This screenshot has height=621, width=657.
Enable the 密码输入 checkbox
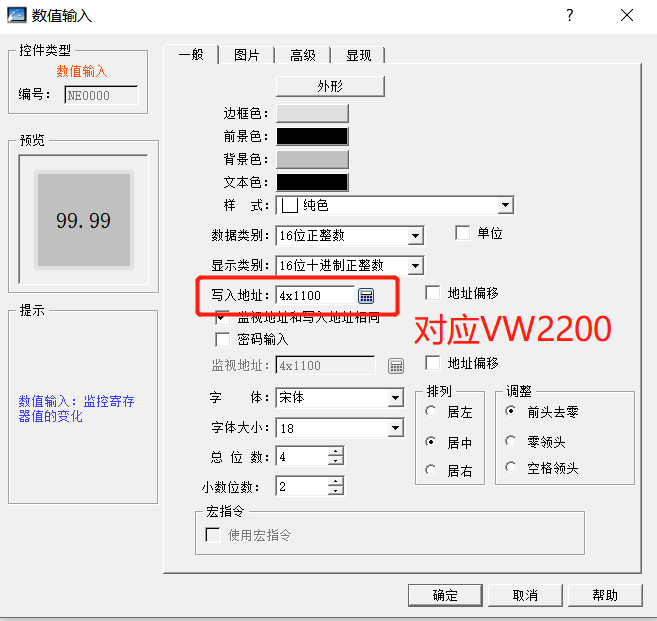click(222, 339)
